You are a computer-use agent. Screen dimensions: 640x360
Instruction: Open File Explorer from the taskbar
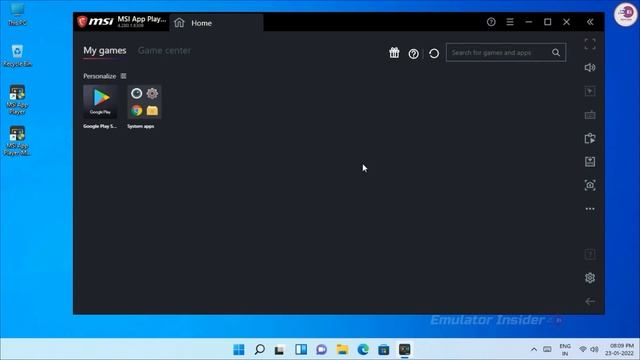pyautogui.click(x=342, y=349)
